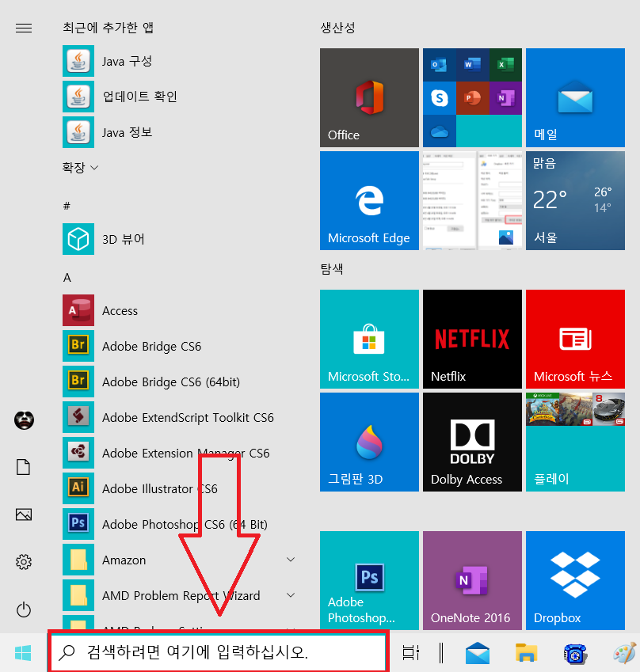Viewport: 640px width, 672px height.
Task: Expand the Start menu hamburger navigation
Action: (x=24, y=28)
